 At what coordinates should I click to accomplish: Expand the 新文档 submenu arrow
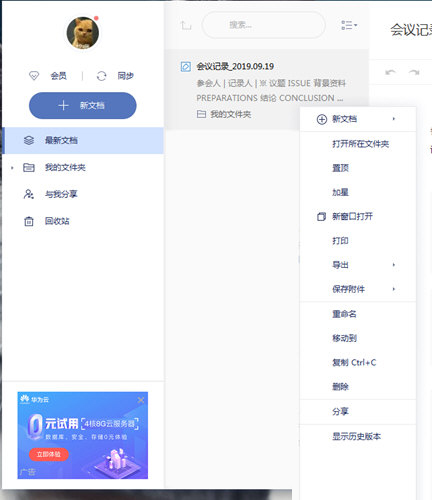[394, 119]
